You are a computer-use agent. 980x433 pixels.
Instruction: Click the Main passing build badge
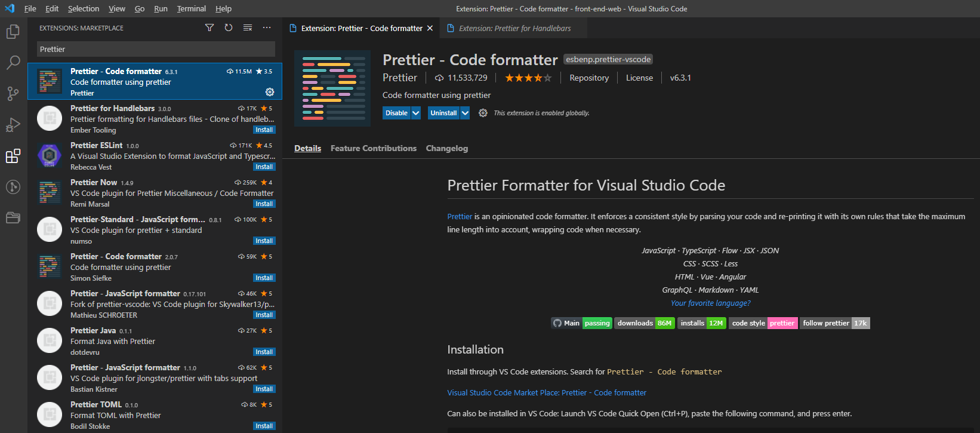(581, 323)
